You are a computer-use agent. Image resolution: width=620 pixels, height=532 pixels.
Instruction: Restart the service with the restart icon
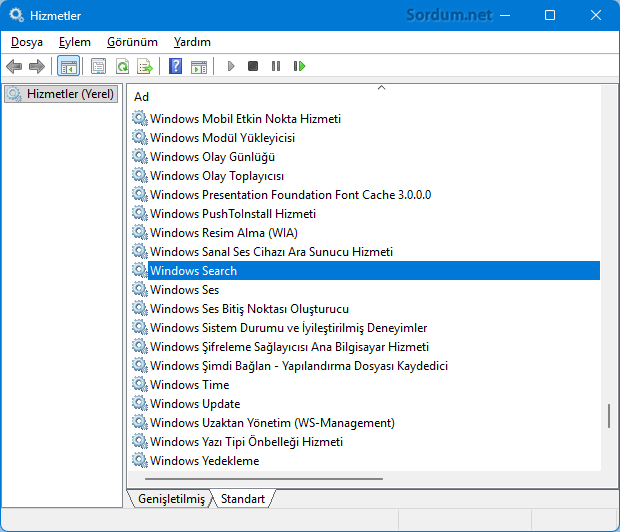[299, 66]
